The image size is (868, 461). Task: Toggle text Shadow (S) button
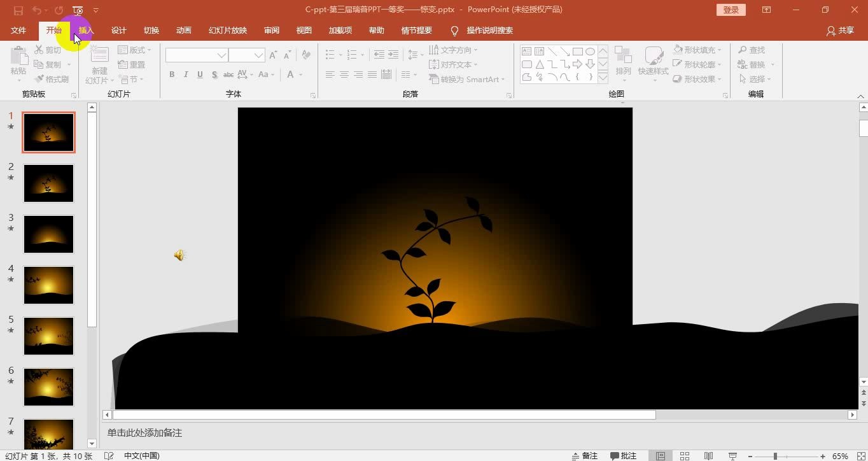214,74
